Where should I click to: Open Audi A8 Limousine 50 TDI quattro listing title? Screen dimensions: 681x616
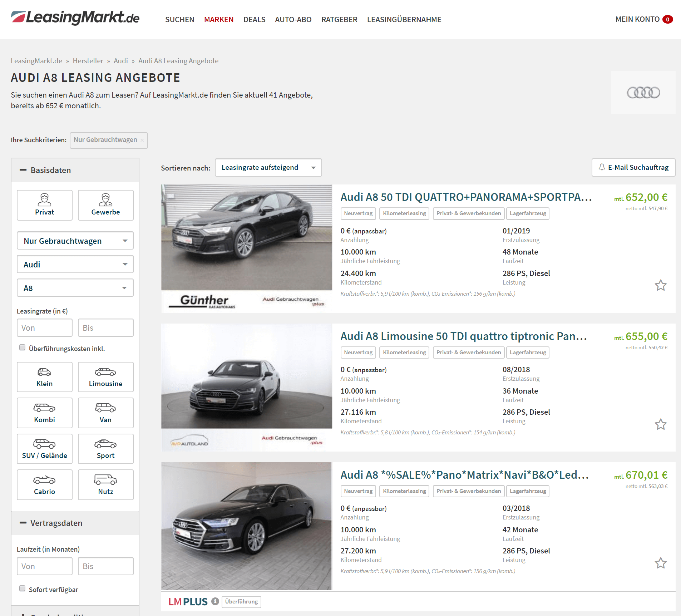464,336
